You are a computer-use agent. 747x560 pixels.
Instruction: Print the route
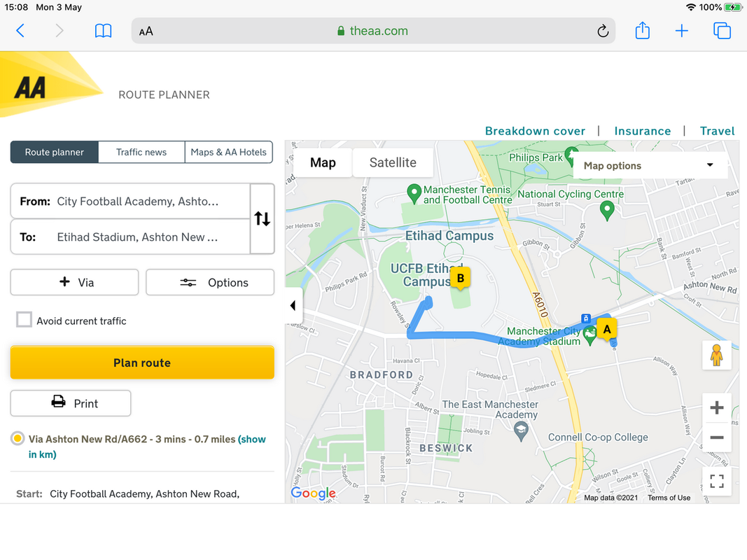(x=71, y=403)
